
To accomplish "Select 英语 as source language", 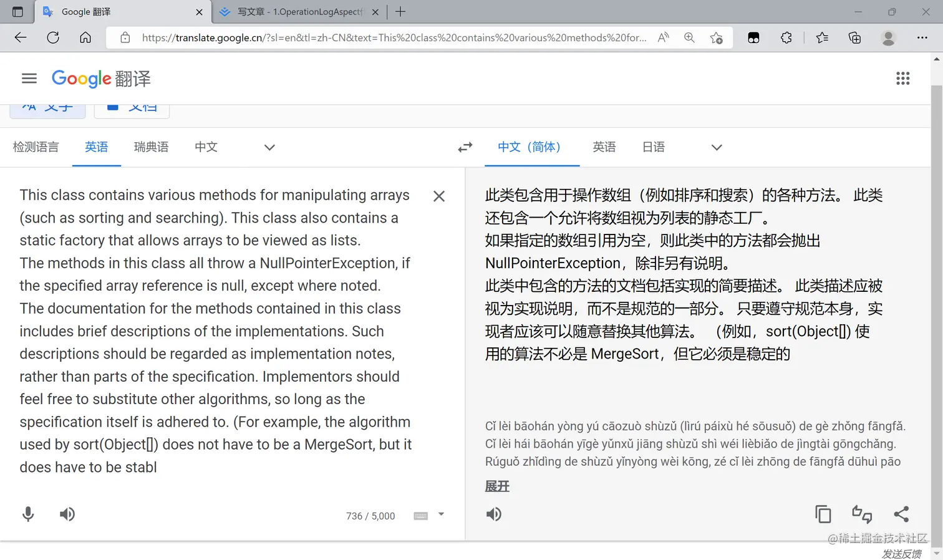I will [97, 147].
